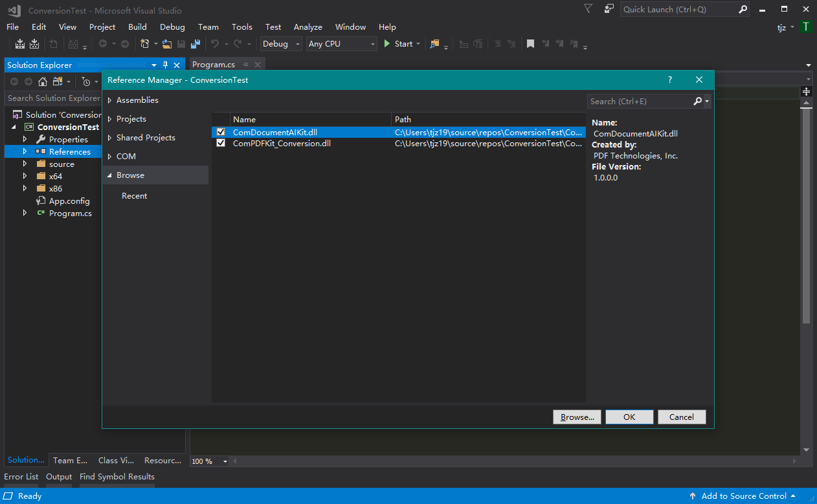Click Cancel in Reference Manager
This screenshot has width=817, height=504.
682,417
